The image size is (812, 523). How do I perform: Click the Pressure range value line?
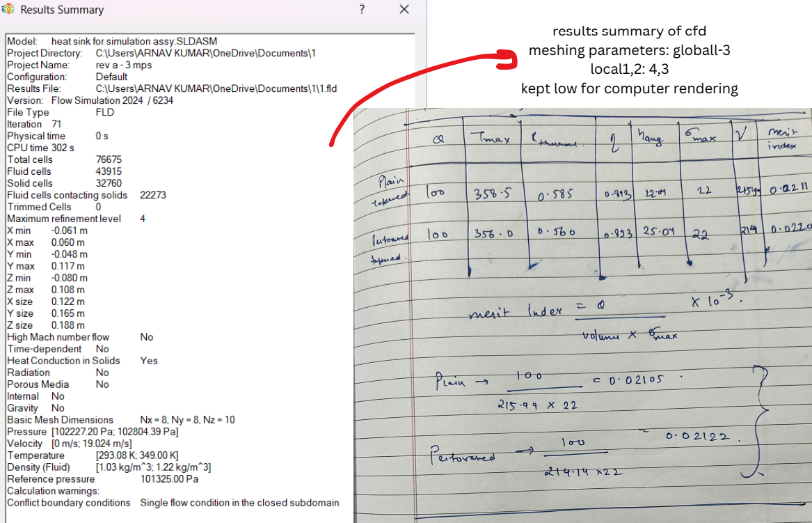[115, 432]
